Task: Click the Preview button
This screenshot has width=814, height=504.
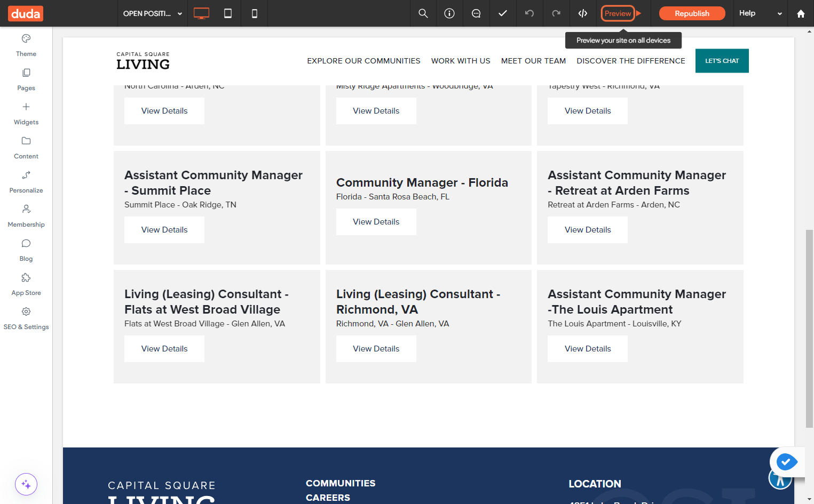Action: click(618, 13)
